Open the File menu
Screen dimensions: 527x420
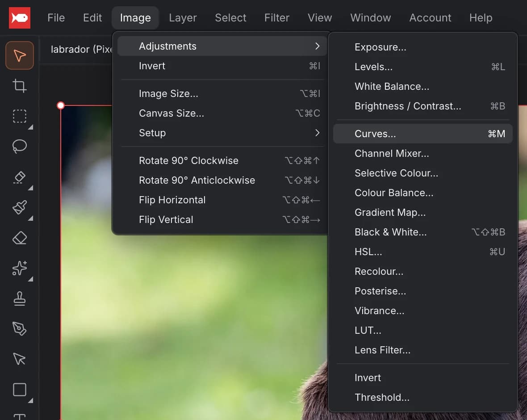pos(56,17)
